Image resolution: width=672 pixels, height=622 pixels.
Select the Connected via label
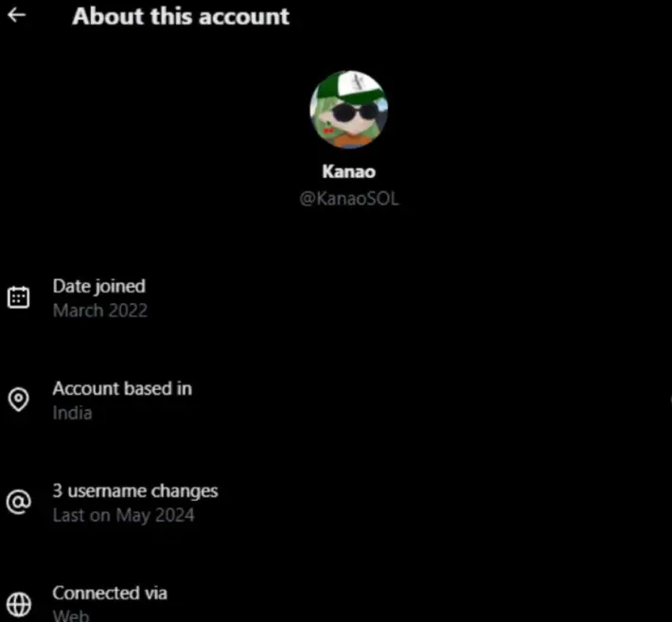pyautogui.click(x=110, y=593)
